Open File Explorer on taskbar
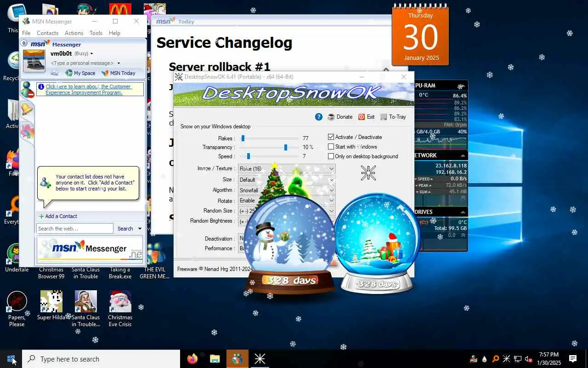The image size is (588, 368). (215, 359)
